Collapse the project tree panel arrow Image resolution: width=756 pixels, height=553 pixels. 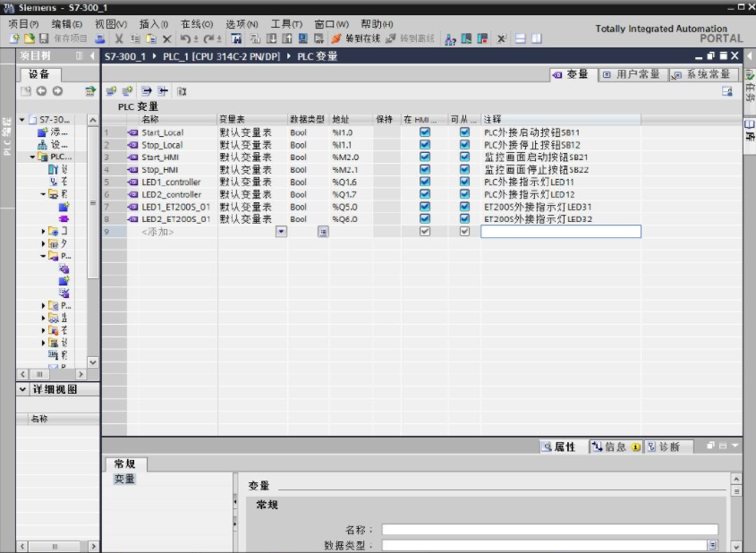click(x=92, y=56)
